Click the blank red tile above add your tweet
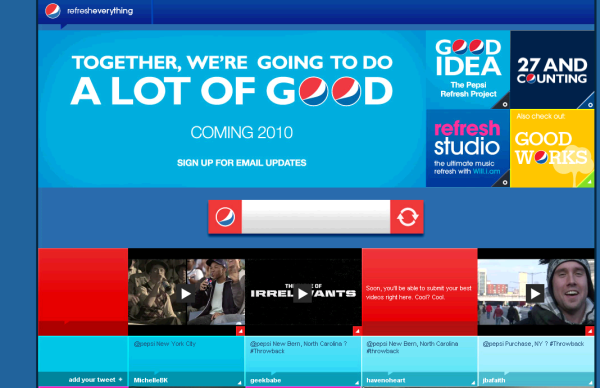Image resolution: width=600 pixels, height=388 pixels. [x=83, y=292]
